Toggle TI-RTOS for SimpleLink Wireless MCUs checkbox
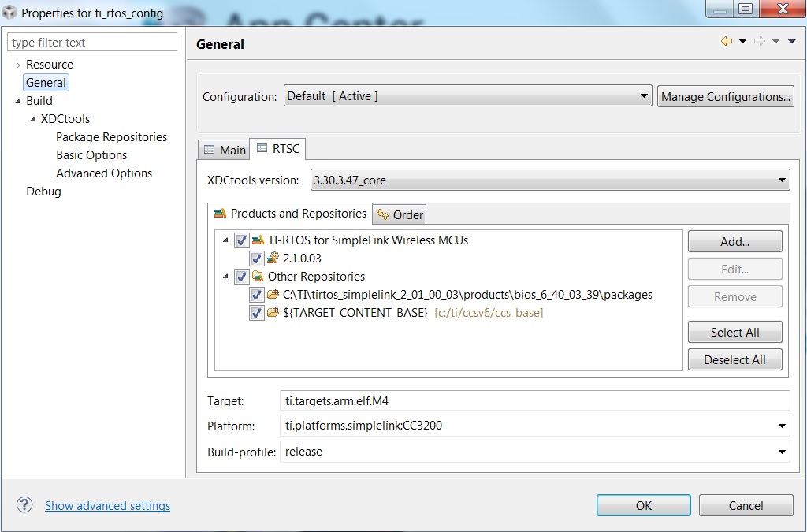The image size is (807, 532). click(x=241, y=240)
